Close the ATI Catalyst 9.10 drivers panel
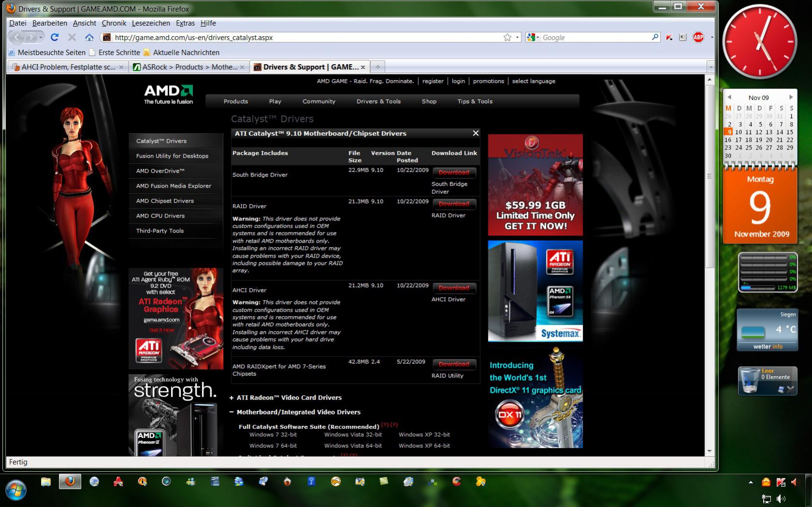Image resolution: width=812 pixels, height=507 pixels. click(476, 133)
